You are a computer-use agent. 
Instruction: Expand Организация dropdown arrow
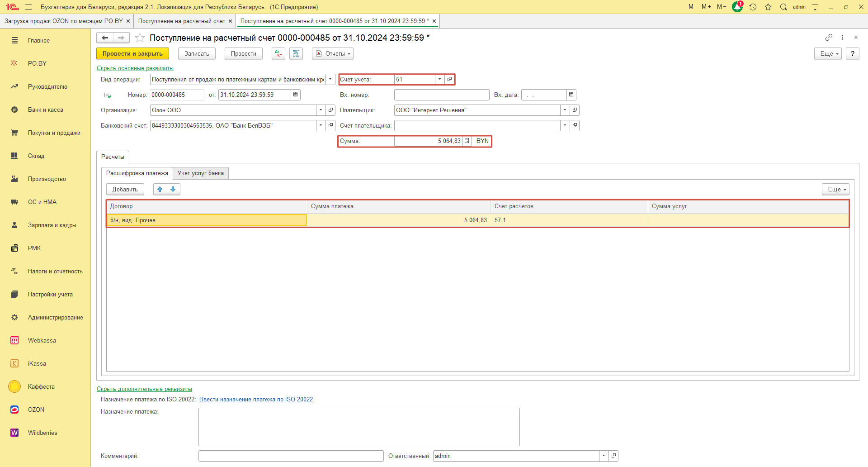pos(321,110)
